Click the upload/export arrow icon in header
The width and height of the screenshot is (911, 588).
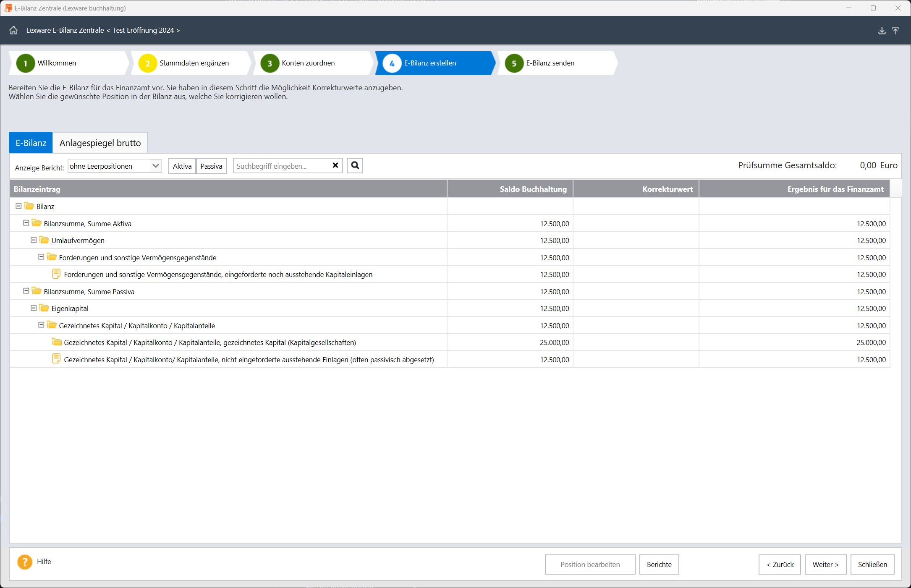pos(895,31)
